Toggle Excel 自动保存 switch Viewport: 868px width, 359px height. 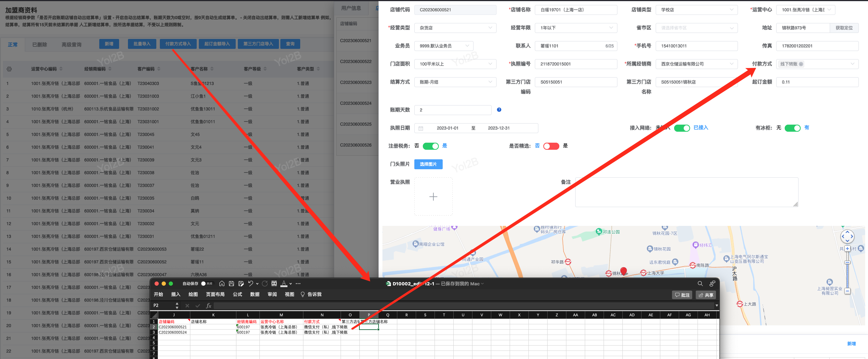[x=207, y=284]
